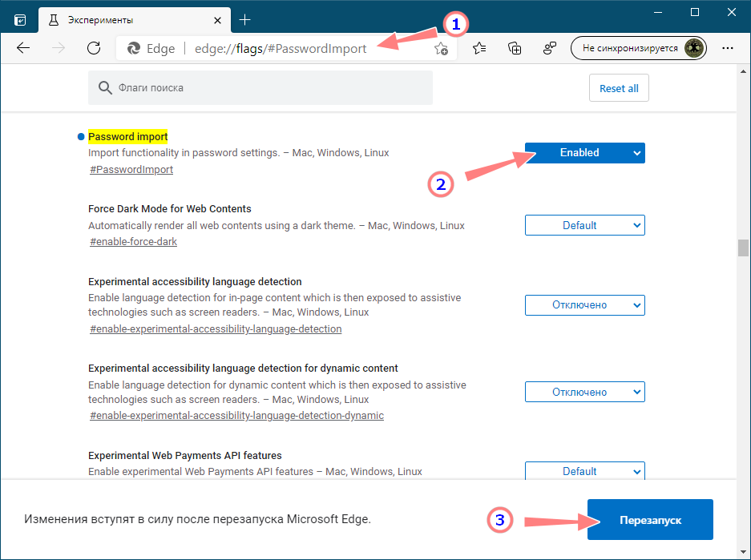This screenshot has width=751, height=560.
Task: Follow the #enable-force-dark link
Action: (x=133, y=242)
